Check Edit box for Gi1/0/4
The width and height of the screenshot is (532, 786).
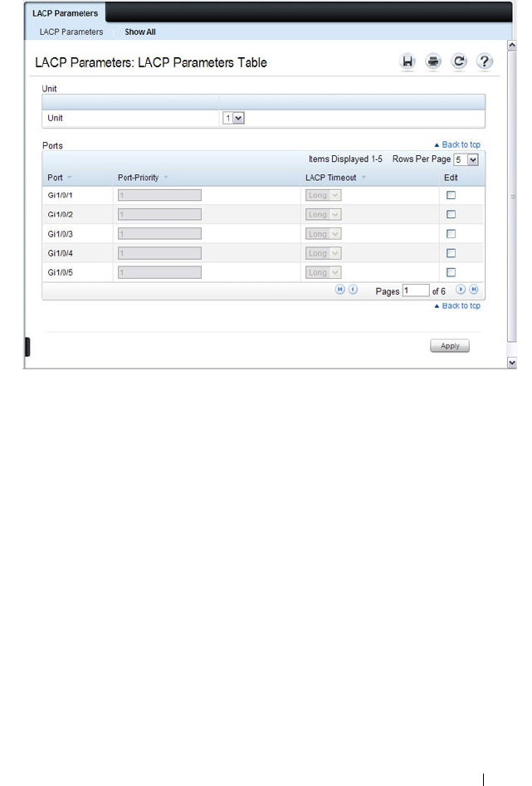tap(451, 253)
